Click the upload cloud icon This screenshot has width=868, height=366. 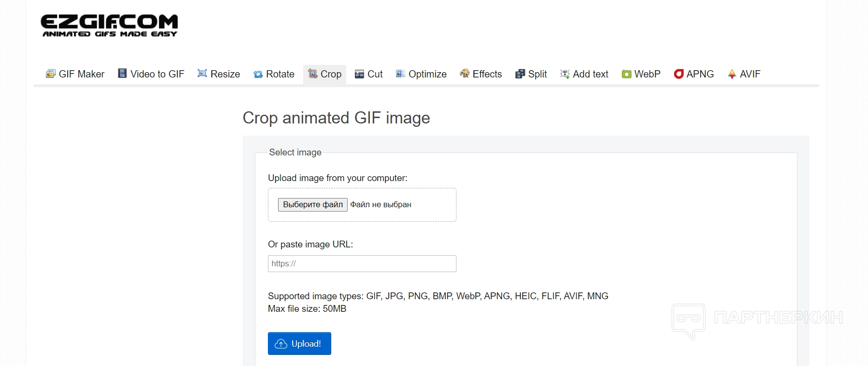(x=281, y=344)
